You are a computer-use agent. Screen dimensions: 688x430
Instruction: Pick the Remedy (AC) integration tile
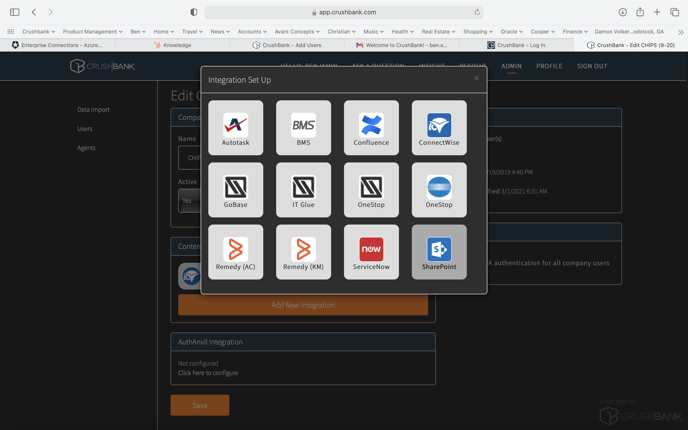click(236, 252)
